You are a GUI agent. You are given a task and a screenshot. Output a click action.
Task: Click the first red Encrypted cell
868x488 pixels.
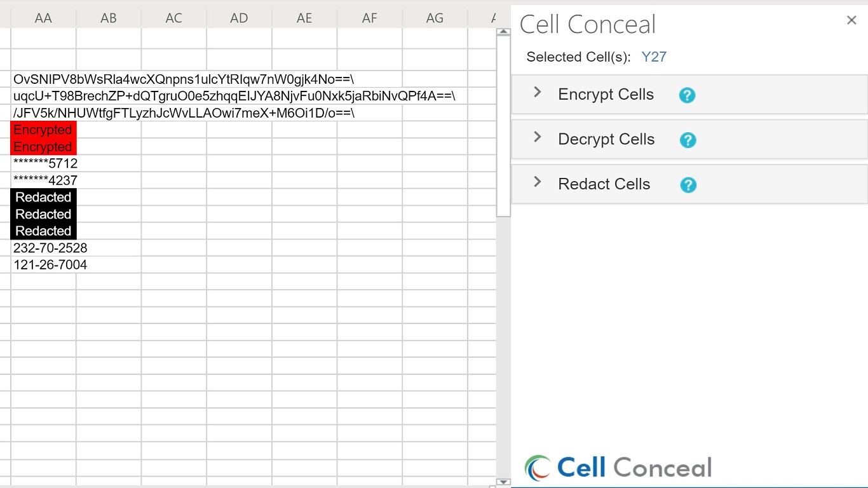[x=43, y=130]
